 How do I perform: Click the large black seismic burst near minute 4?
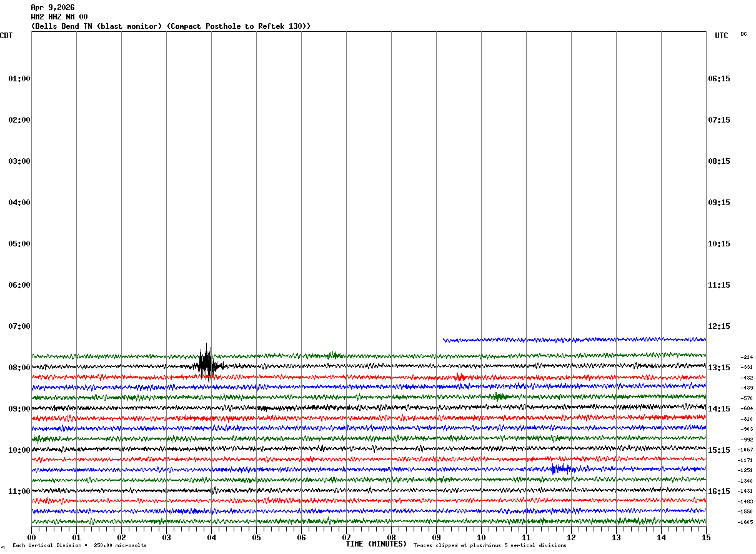(x=207, y=363)
